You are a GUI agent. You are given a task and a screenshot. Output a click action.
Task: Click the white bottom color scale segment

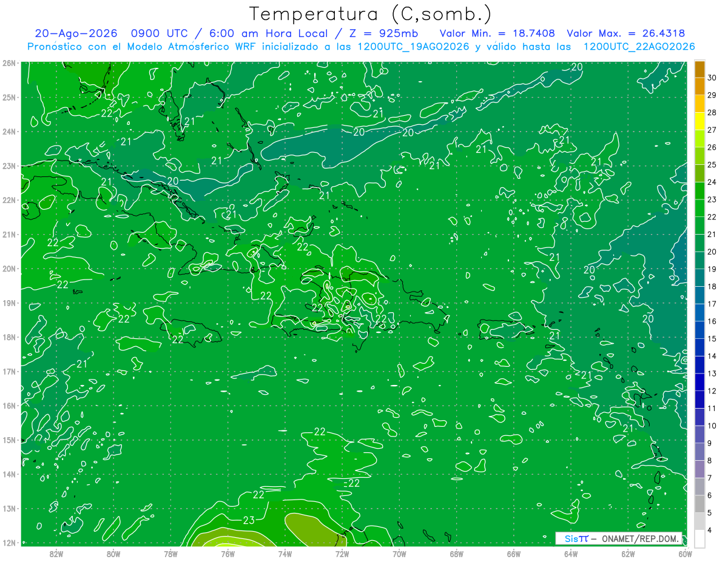pyautogui.click(x=699, y=538)
